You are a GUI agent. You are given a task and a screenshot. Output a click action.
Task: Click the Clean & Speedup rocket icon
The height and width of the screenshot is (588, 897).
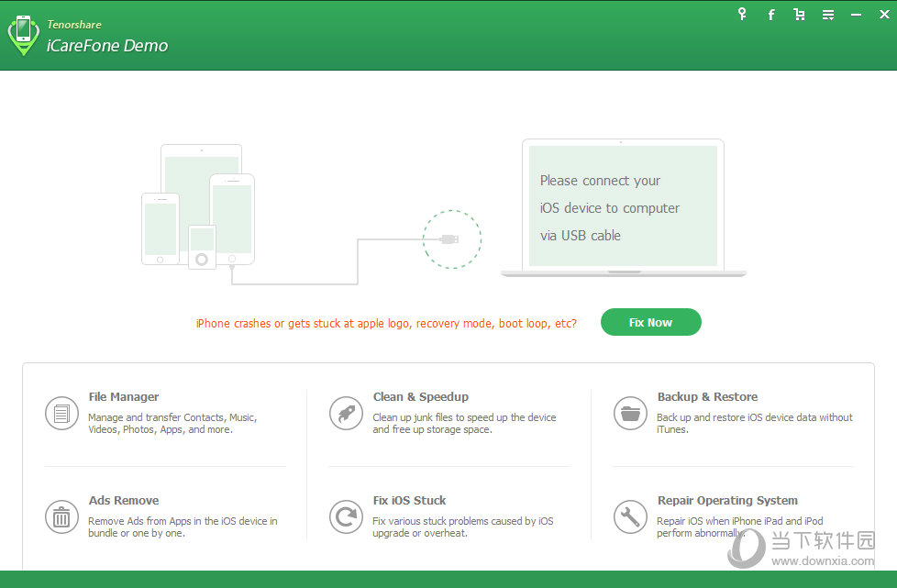(346, 413)
